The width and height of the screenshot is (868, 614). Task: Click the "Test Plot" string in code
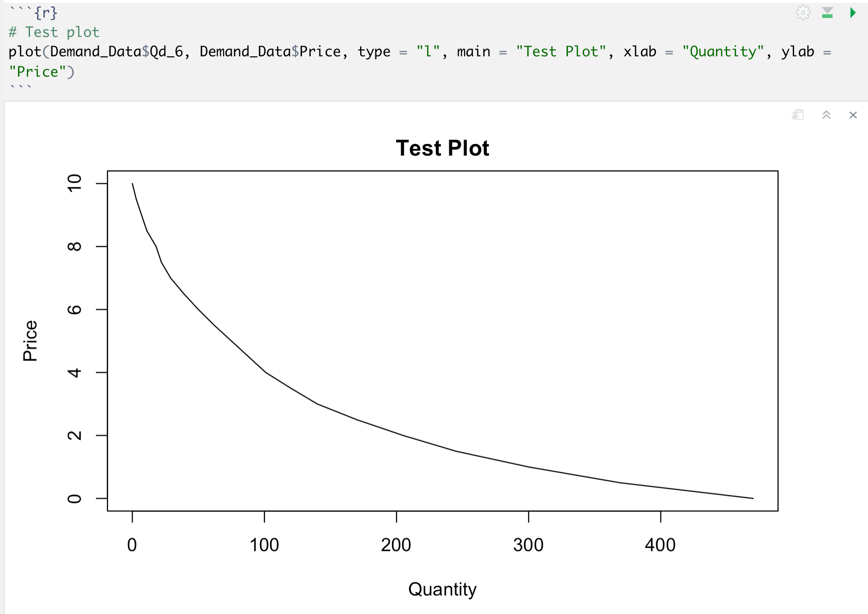click(x=561, y=52)
